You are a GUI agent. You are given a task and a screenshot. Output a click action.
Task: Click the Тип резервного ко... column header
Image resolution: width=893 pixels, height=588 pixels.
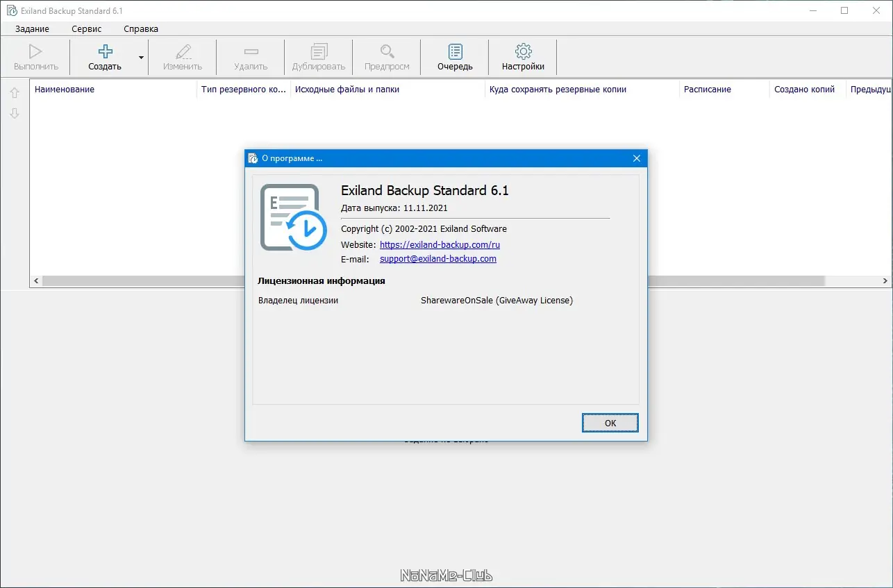(x=244, y=90)
